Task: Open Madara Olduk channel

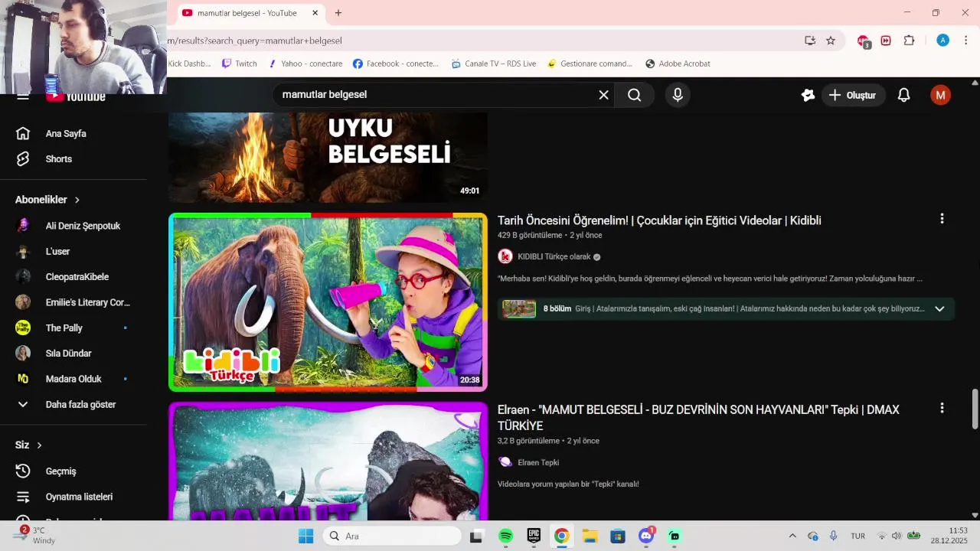Action: (73, 379)
